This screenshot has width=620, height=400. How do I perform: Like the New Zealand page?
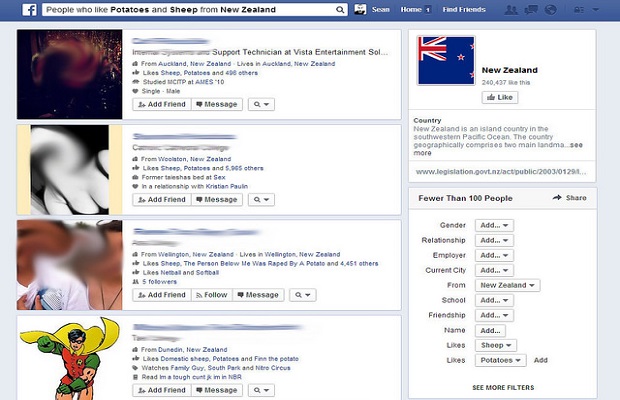tap(500, 97)
